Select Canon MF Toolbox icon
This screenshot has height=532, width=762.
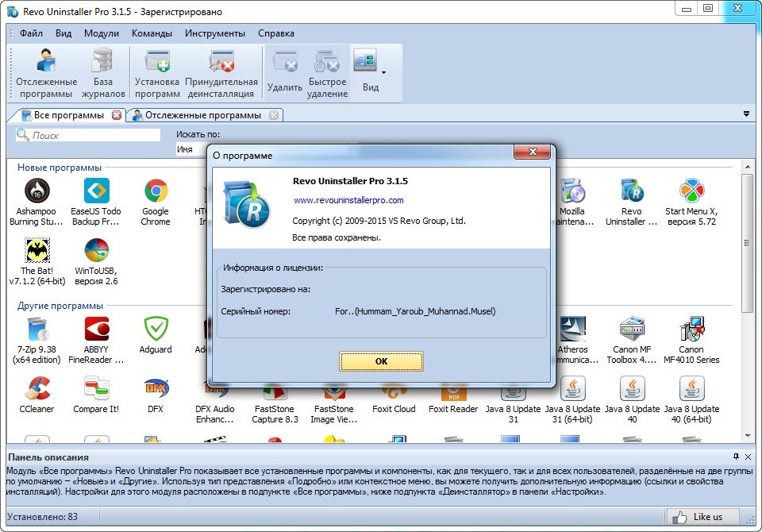632,329
